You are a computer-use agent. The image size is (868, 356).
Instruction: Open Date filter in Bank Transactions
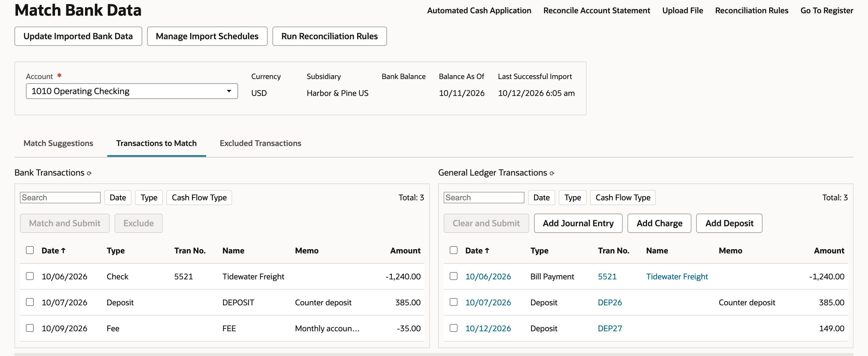(118, 197)
